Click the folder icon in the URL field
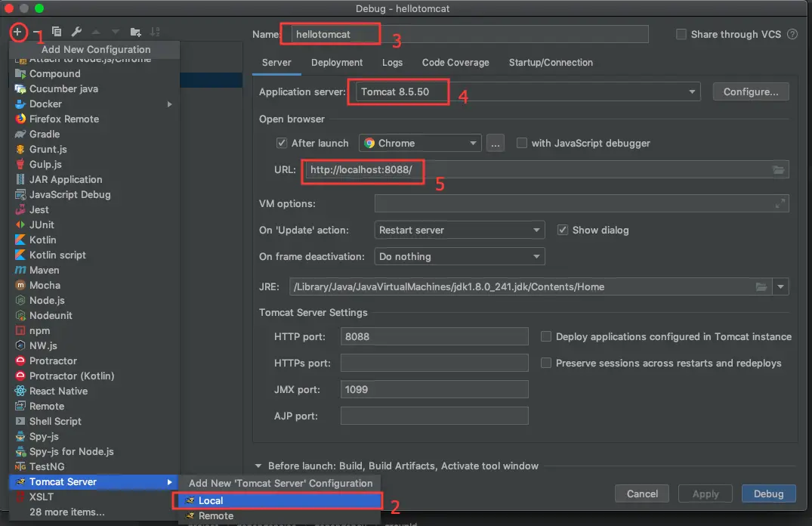Screen dimensions: 812x526 (x=778, y=170)
